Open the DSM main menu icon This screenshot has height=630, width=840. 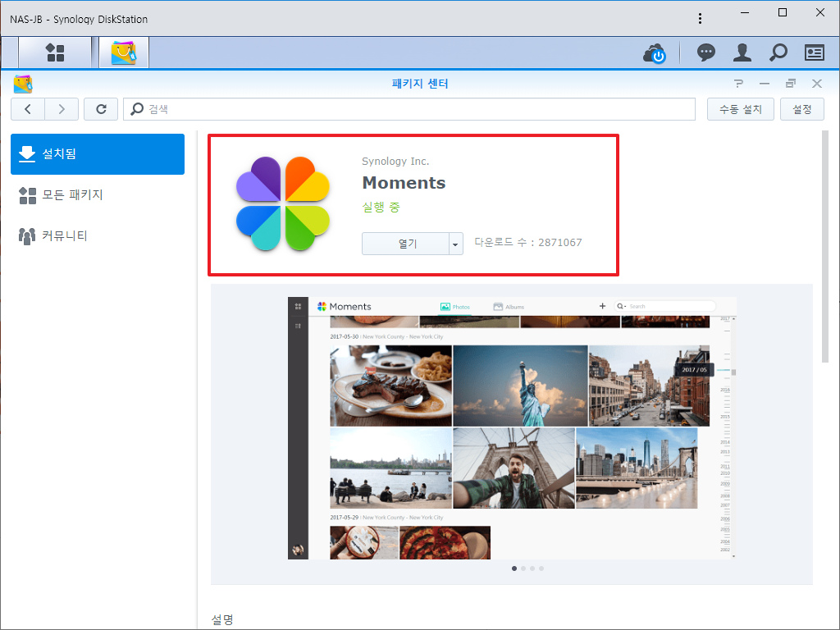point(55,52)
